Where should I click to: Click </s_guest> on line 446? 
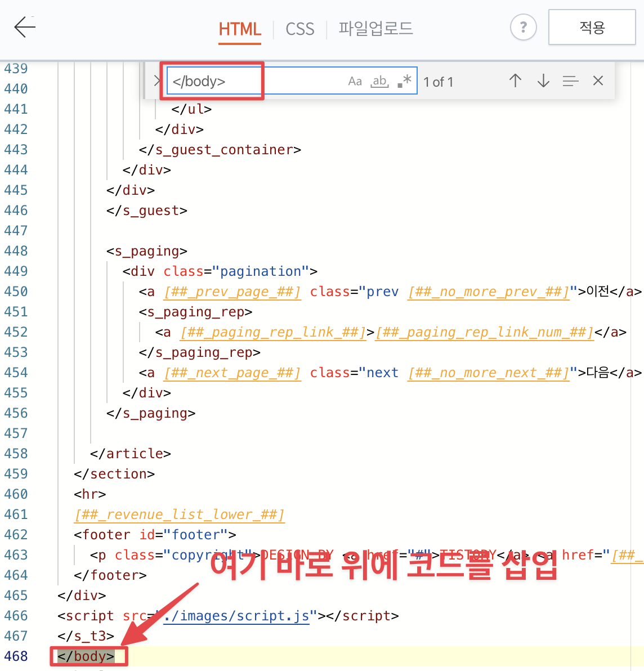coord(147,211)
